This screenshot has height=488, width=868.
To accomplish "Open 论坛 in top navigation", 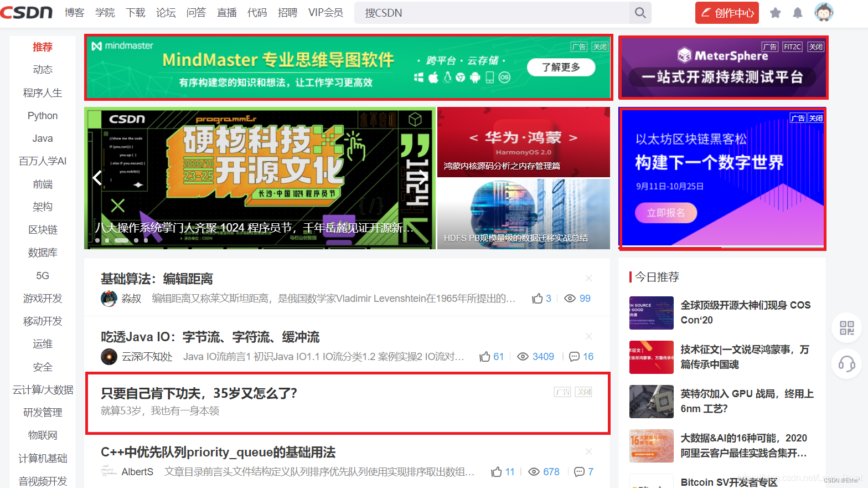I will [166, 12].
